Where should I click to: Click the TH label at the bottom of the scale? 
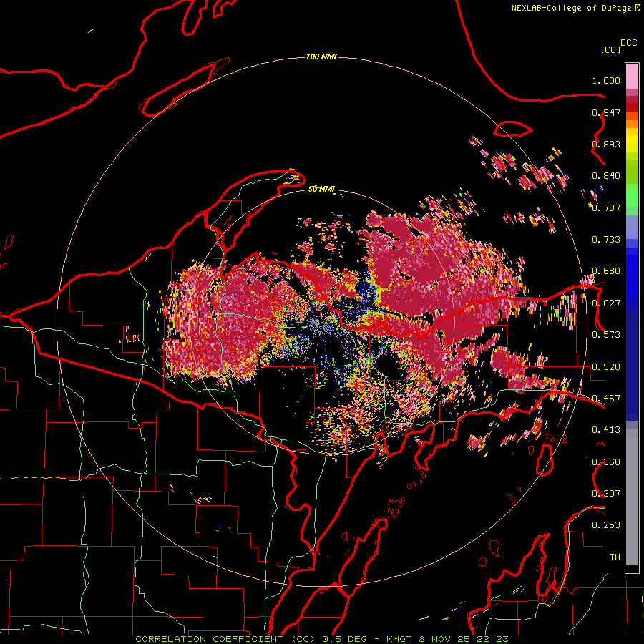point(615,557)
